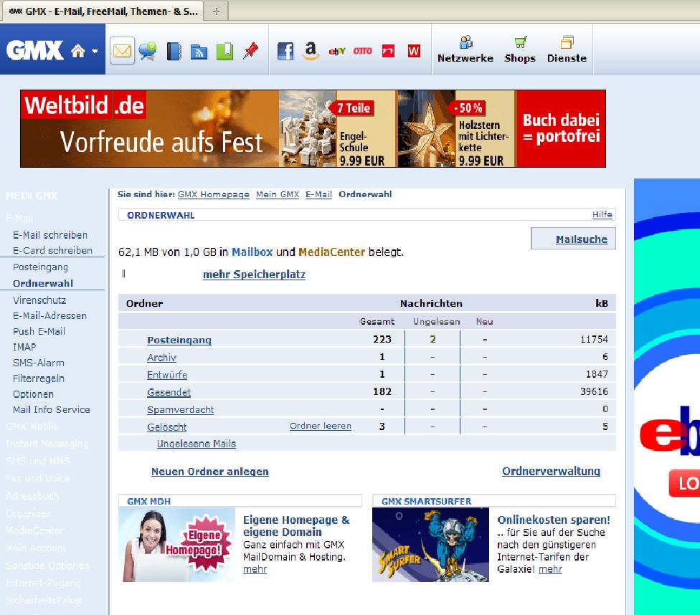
Task: Click the Mailsuche button
Action: 573,239
